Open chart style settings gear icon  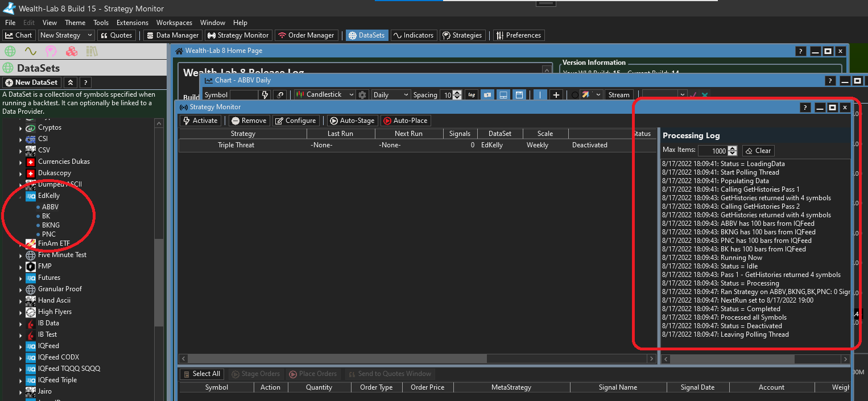362,95
